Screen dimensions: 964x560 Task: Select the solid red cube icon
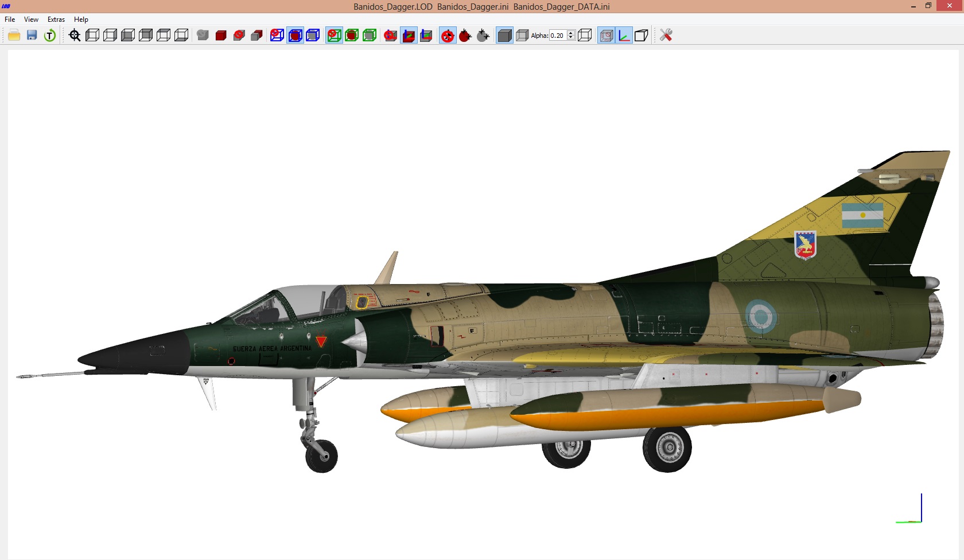[x=221, y=35]
